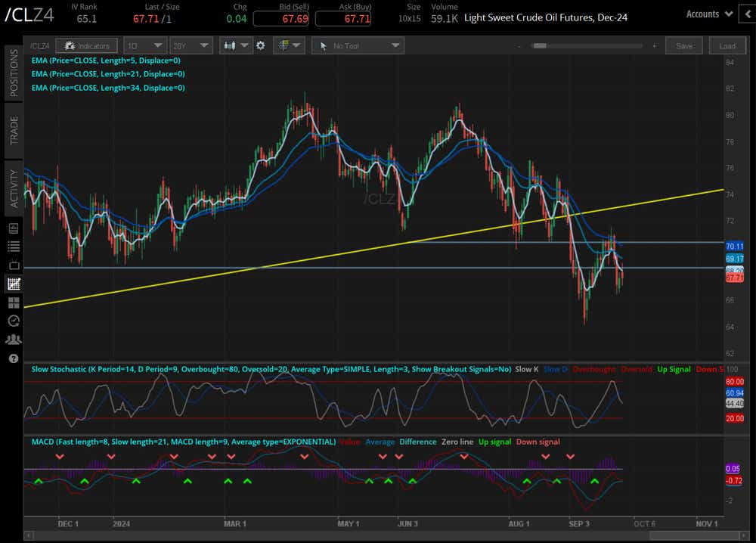Click the MACD study label
Viewport: 756px width, 543px height.
coord(184,442)
